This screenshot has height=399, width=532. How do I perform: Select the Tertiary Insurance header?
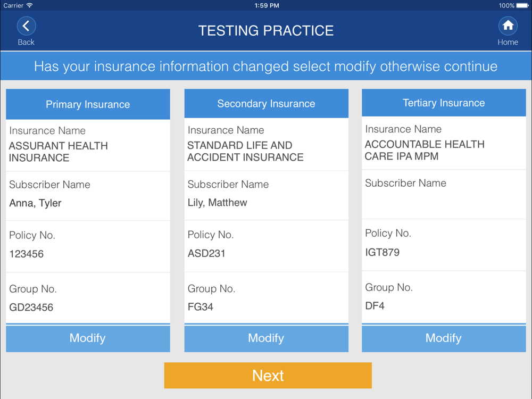pos(444,103)
